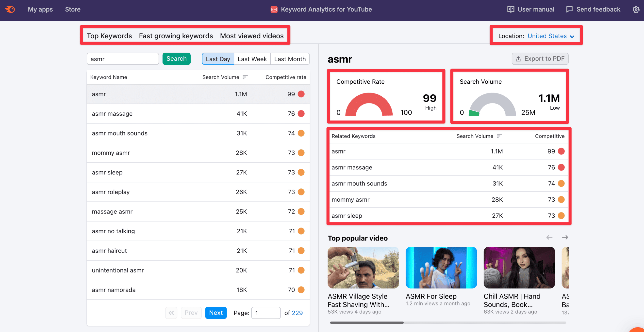
Task: Click the Keyword Analytics app icon
Action: tap(274, 10)
